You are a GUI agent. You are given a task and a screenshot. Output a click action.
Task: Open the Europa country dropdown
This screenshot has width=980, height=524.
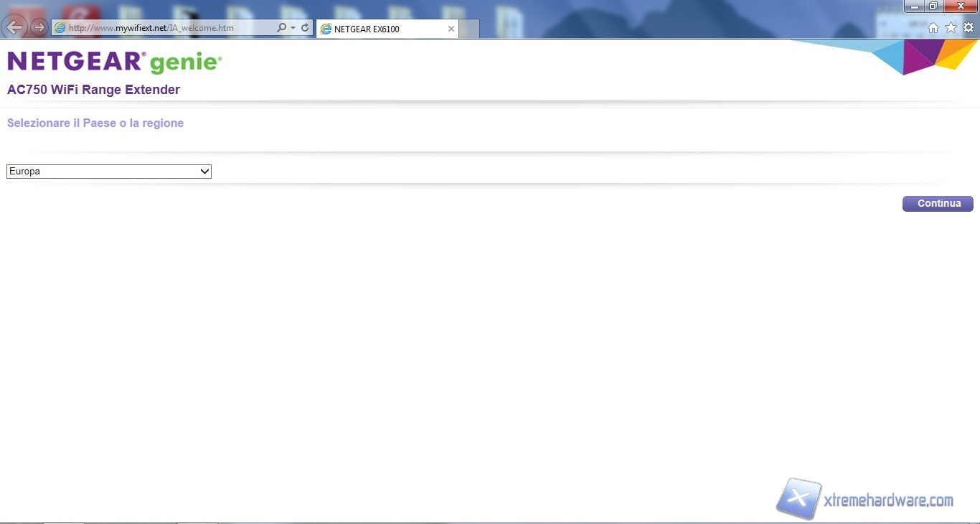(109, 172)
